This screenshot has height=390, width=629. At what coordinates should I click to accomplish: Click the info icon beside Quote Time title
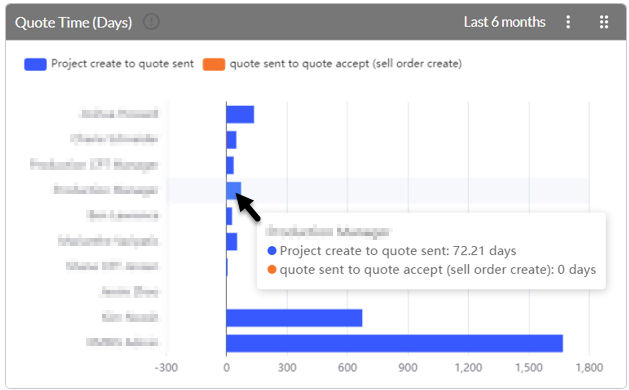151,22
